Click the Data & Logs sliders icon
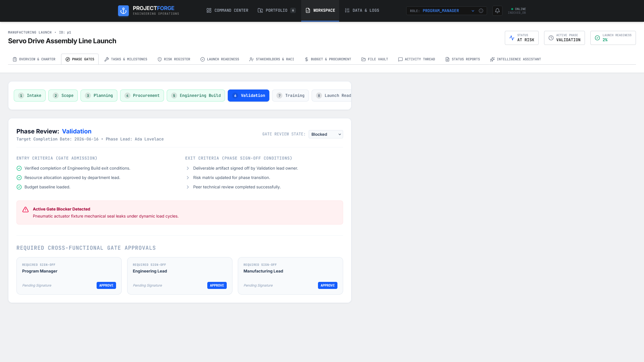 tap(347, 10)
